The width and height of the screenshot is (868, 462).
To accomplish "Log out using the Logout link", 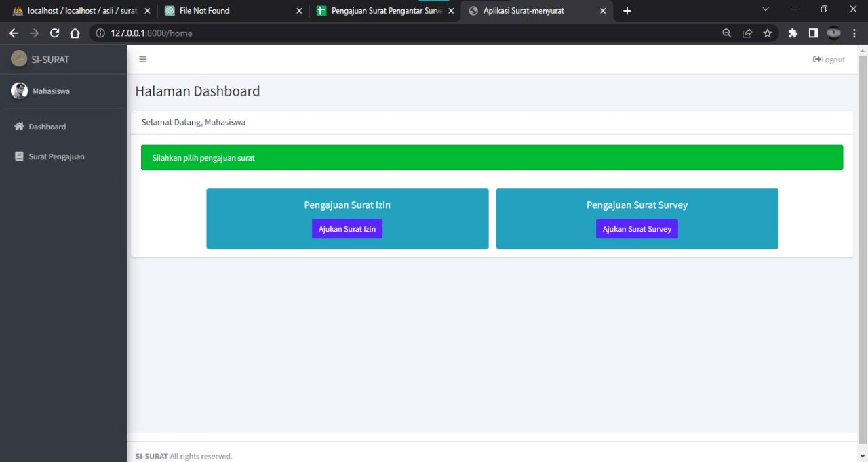I will coord(829,60).
